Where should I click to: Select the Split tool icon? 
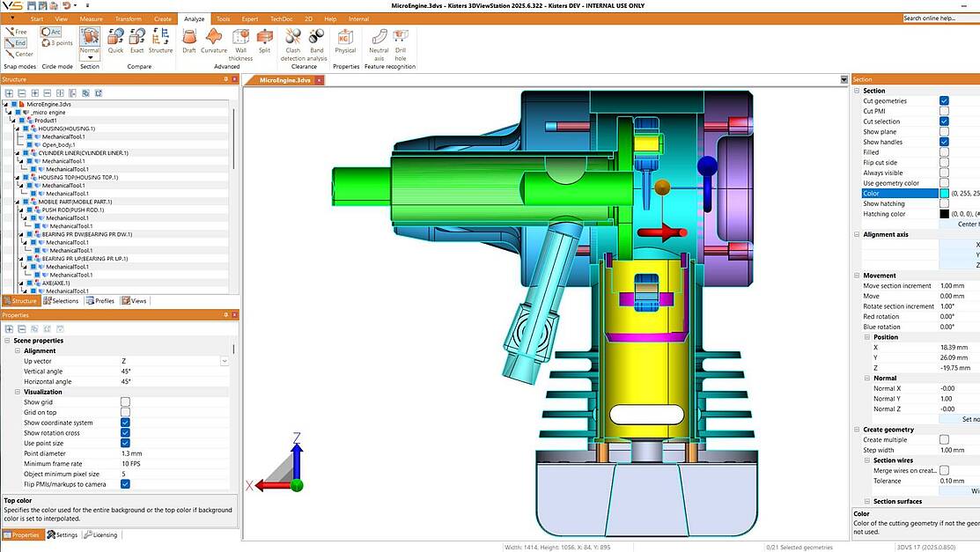point(265,37)
